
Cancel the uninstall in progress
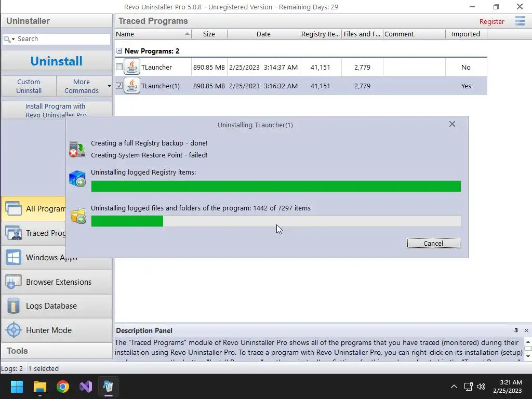pos(433,243)
